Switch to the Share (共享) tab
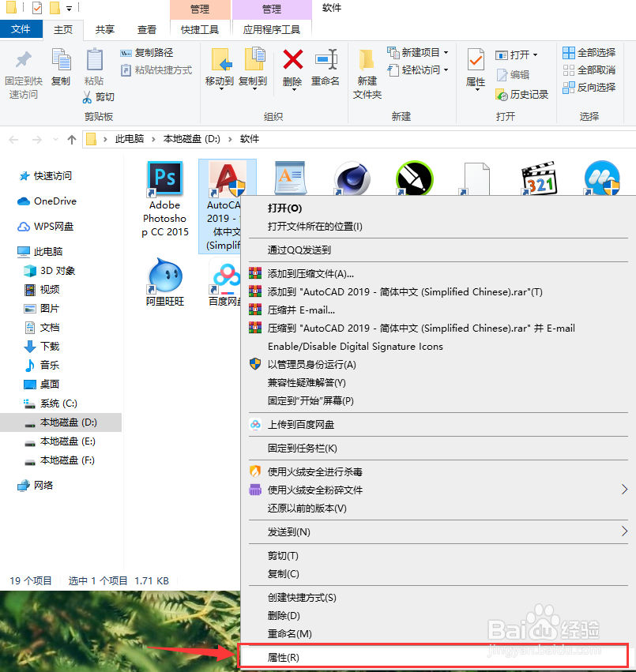636x672 pixels. pos(105,29)
